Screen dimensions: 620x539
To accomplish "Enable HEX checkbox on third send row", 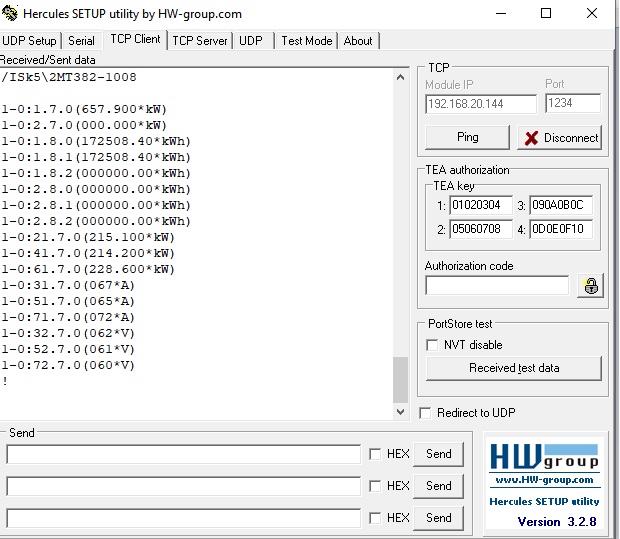I will pyautogui.click(x=375, y=518).
